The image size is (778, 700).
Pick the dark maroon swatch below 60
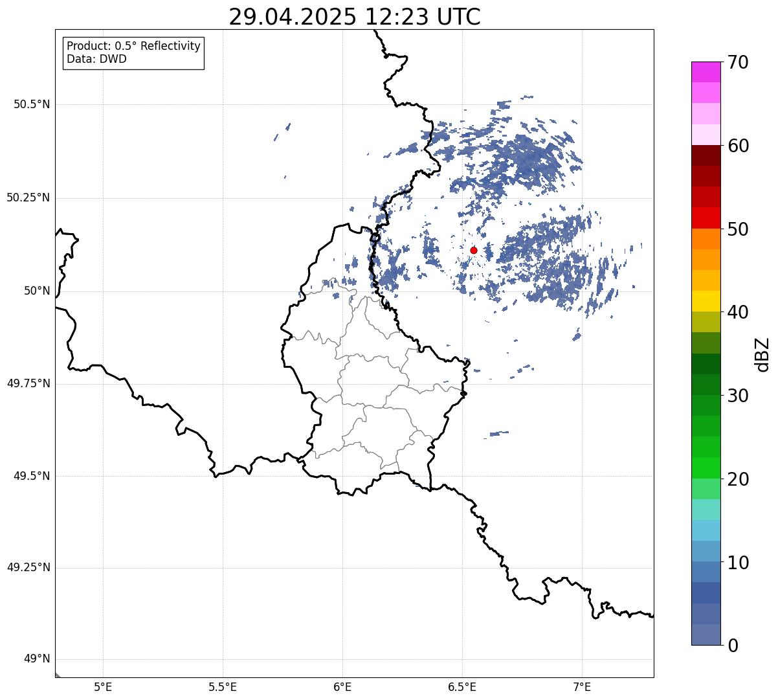click(706, 155)
